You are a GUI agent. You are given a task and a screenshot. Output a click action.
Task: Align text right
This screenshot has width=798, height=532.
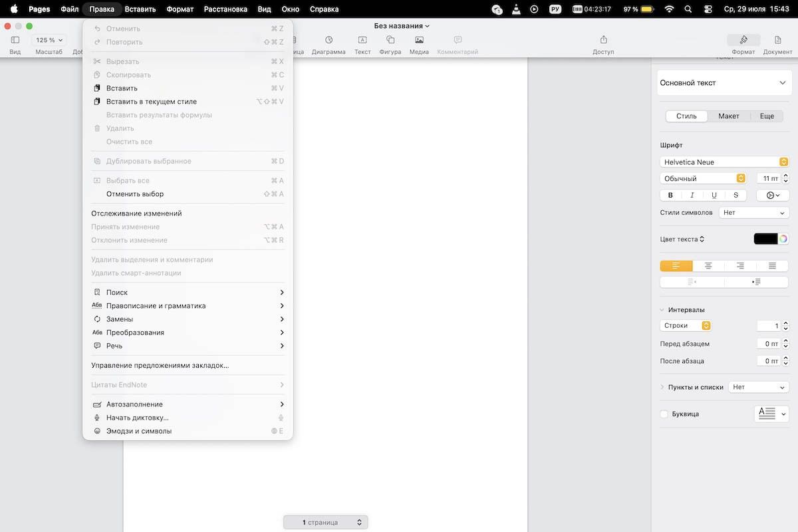740,266
